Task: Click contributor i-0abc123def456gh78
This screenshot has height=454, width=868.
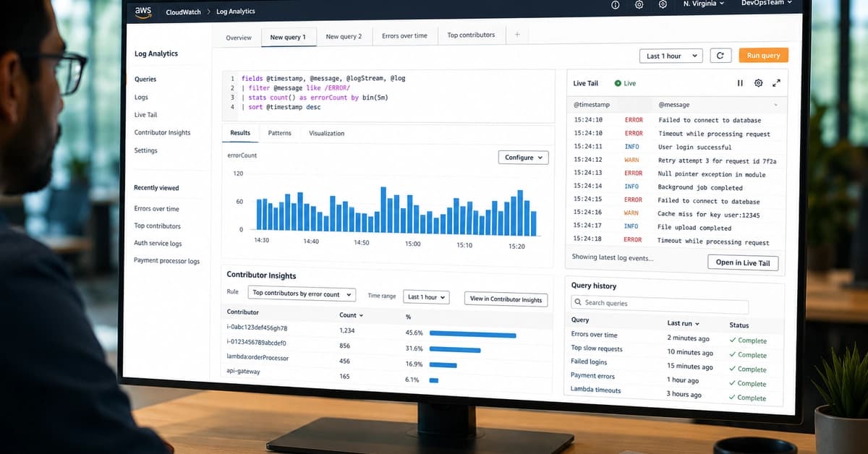Action: click(x=257, y=327)
